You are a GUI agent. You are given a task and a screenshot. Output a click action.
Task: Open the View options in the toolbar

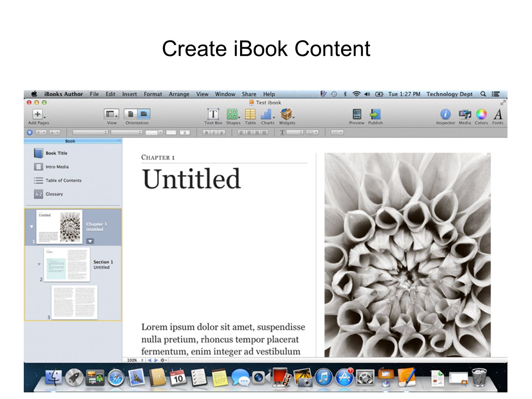[x=111, y=114]
